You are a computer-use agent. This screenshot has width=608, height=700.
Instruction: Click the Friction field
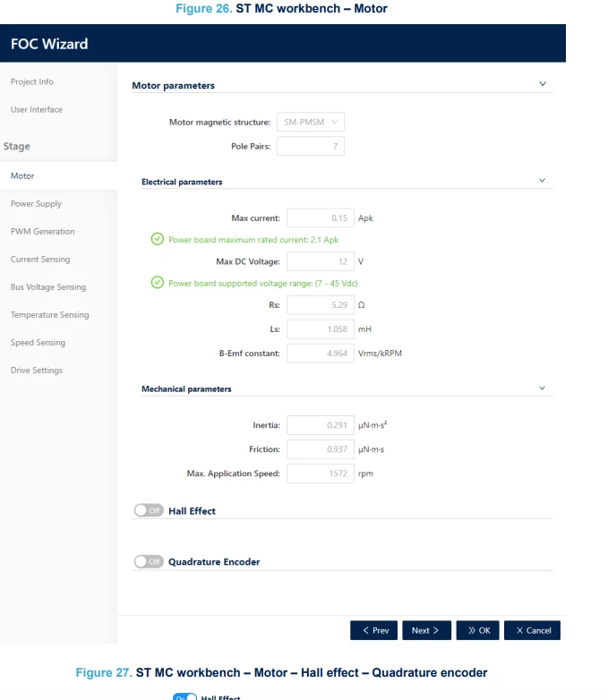click(321, 449)
